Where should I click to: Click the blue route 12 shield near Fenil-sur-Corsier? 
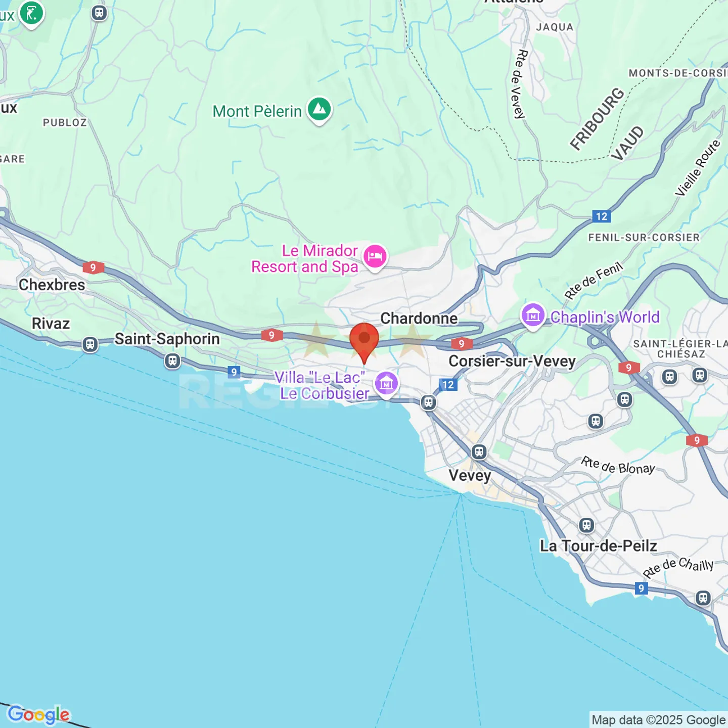pyautogui.click(x=602, y=216)
